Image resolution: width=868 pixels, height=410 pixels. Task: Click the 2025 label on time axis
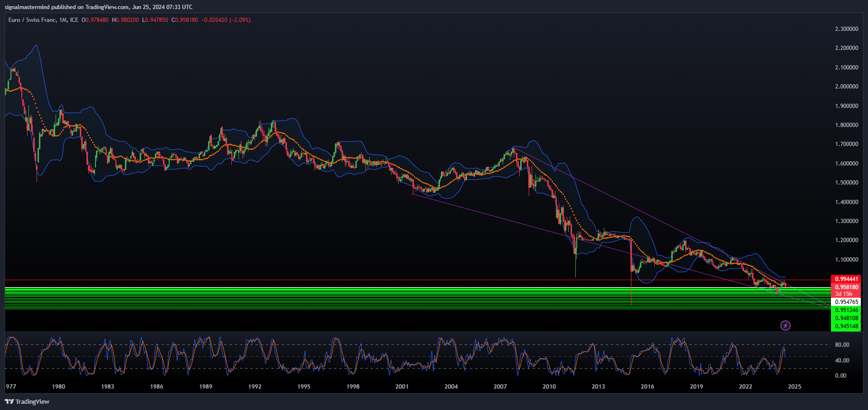794,387
